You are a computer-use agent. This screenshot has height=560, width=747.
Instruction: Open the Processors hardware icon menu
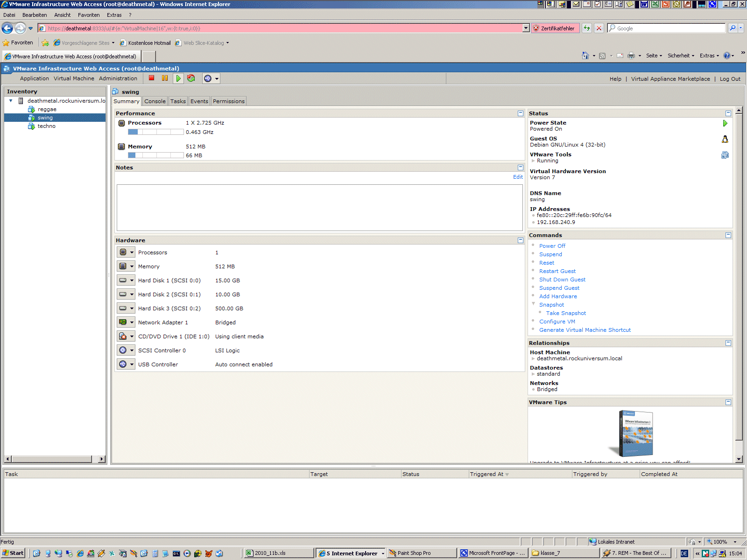click(x=126, y=252)
